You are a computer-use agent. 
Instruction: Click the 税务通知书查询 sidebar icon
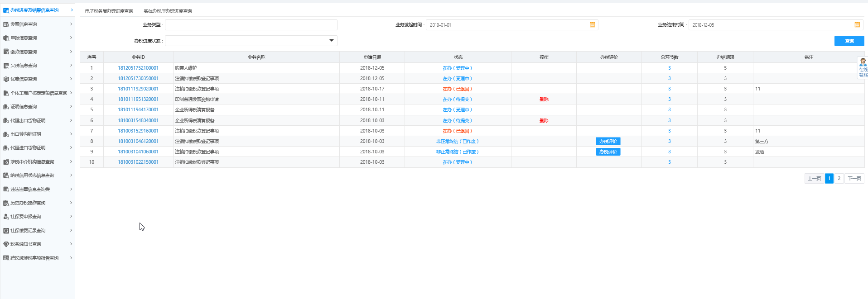pyautogui.click(x=6, y=244)
